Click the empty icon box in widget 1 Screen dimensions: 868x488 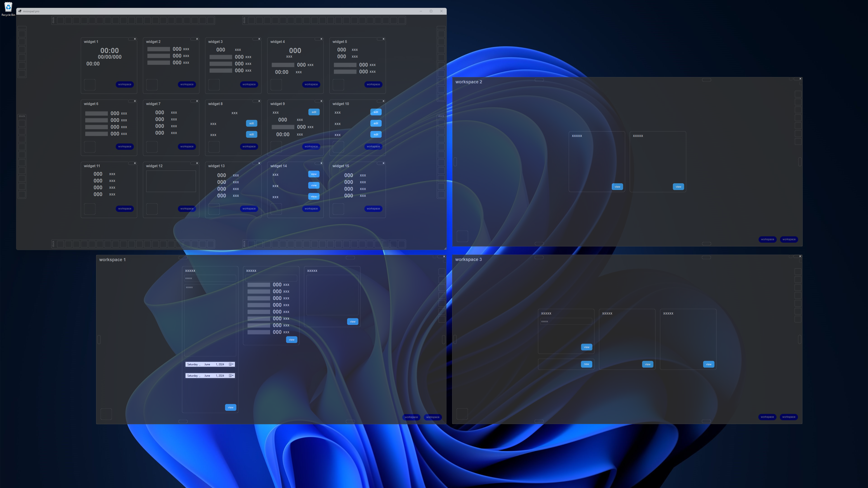(x=90, y=84)
